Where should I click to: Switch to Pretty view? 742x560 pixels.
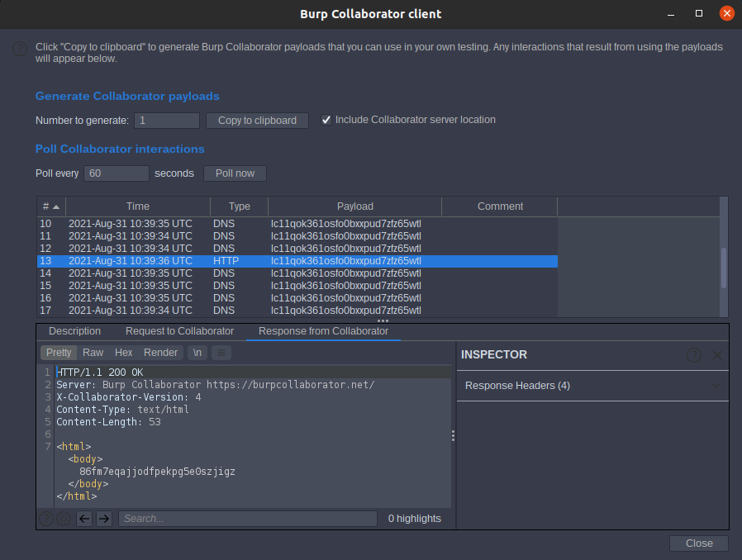click(59, 353)
